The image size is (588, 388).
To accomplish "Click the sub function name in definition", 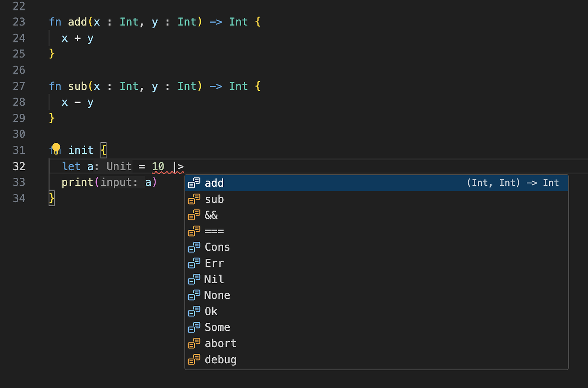I will pyautogui.click(x=78, y=86).
